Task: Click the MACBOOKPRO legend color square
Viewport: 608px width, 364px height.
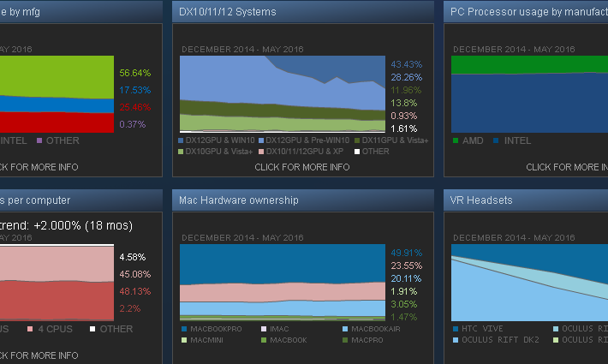Action: click(184, 329)
